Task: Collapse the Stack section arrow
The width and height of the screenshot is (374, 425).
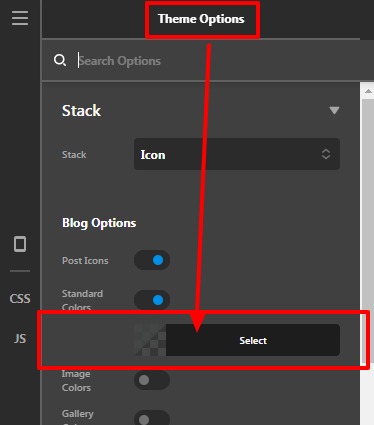Action: (334, 110)
